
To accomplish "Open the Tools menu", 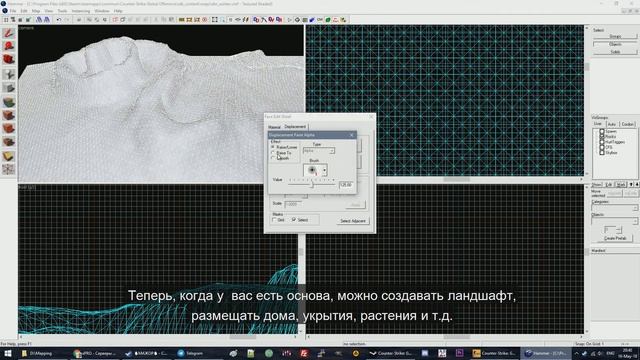I will tap(62, 11).
